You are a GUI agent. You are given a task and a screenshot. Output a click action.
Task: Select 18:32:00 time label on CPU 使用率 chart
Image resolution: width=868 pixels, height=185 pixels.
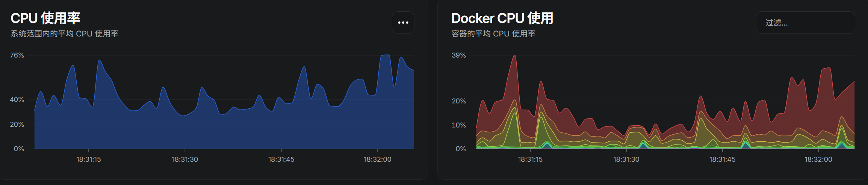378,159
